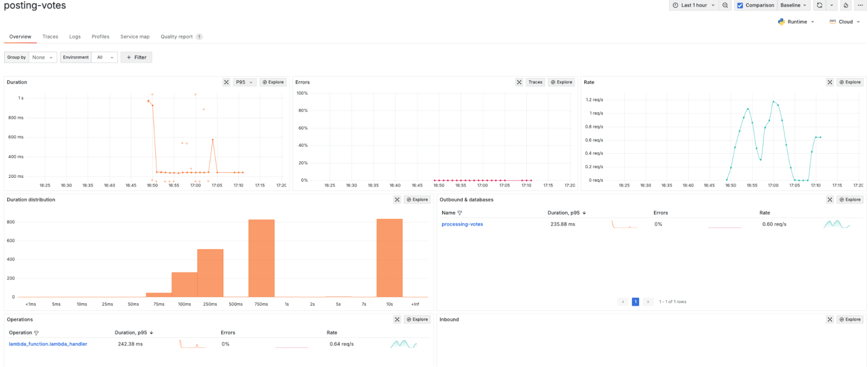Toggle the Comparison checkbox
The image size is (868, 367).
tap(740, 6)
